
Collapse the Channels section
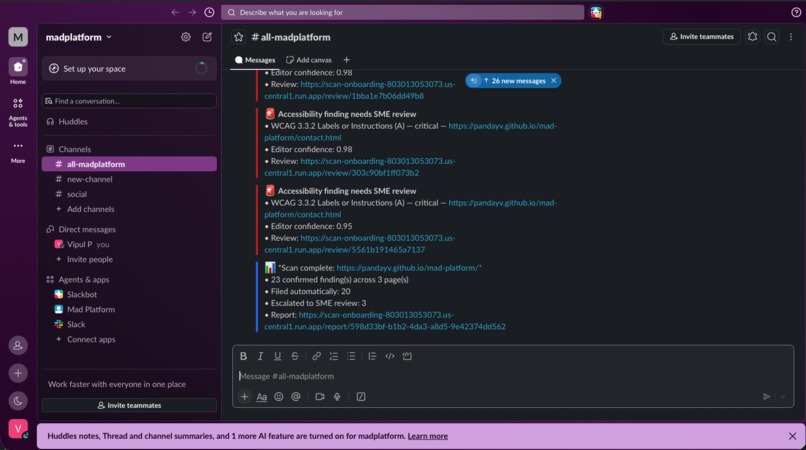coord(75,149)
